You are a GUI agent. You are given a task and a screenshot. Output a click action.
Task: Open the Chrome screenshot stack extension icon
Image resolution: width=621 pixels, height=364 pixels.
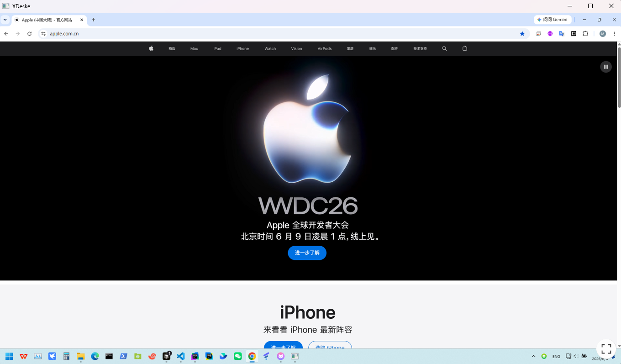[539, 34]
